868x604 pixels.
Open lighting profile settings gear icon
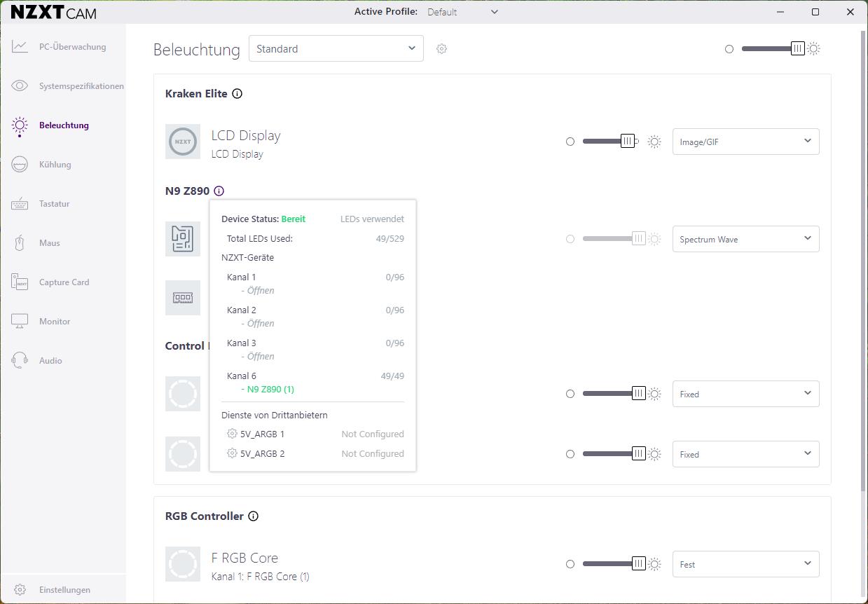click(441, 49)
